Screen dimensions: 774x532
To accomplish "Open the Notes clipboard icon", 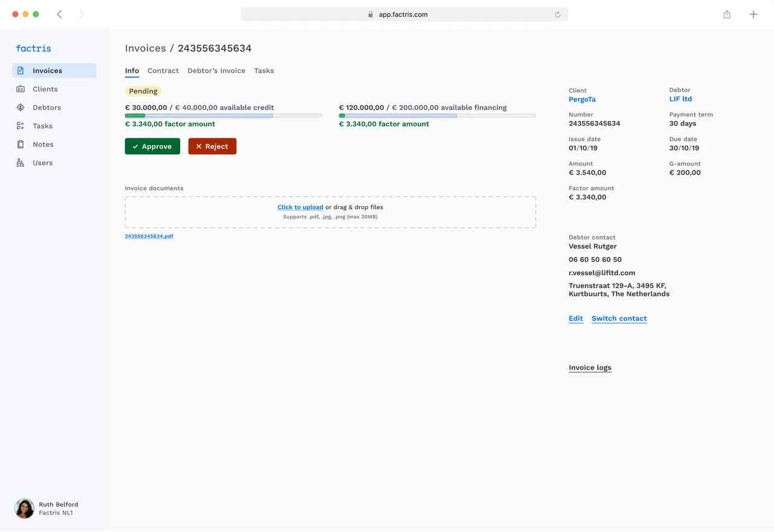I will coord(21,144).
